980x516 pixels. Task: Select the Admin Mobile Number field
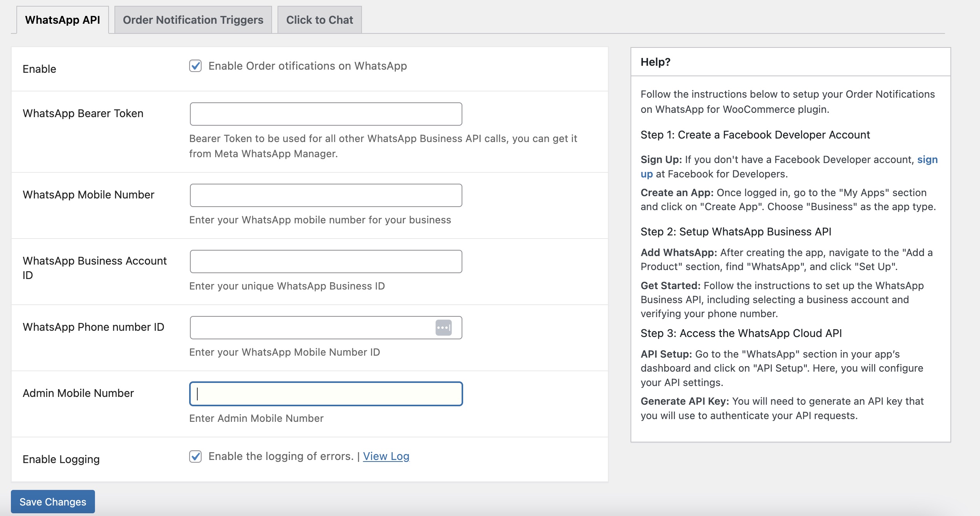[326, 393]
